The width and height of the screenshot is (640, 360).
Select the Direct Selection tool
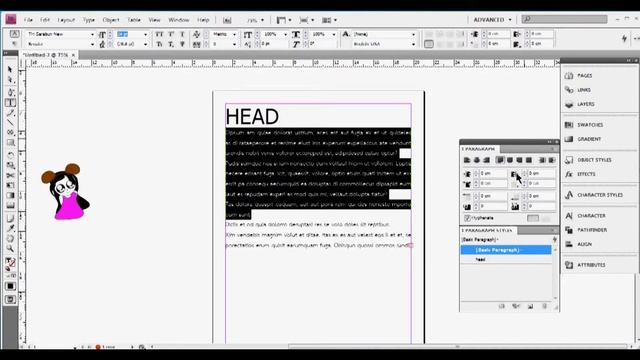coord(10,80)
